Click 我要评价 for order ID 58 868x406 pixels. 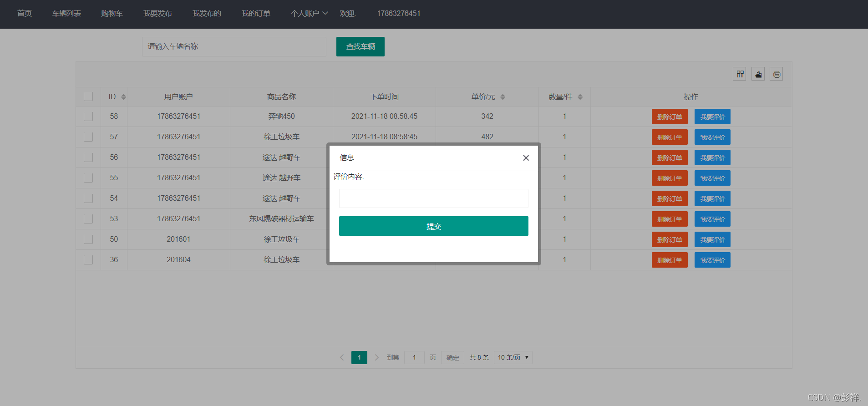[712, 117]
